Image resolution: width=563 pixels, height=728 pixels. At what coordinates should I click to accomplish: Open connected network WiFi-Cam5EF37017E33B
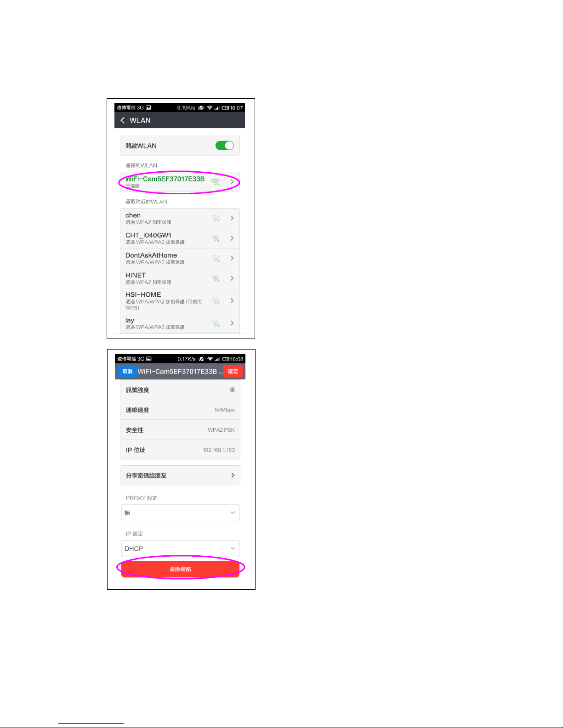[180, 182]
